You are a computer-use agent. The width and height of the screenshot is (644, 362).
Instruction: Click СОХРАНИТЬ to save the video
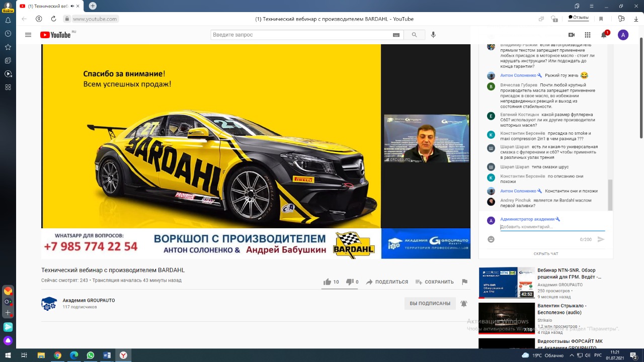point(434,282)
